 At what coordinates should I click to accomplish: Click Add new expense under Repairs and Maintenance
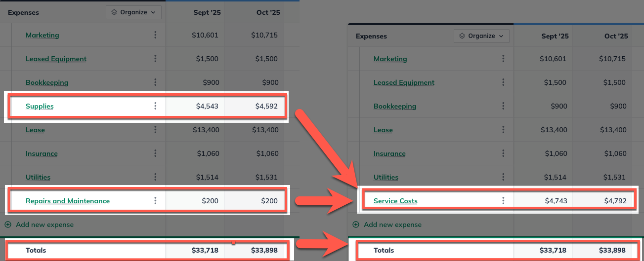[x=44, y=224]
